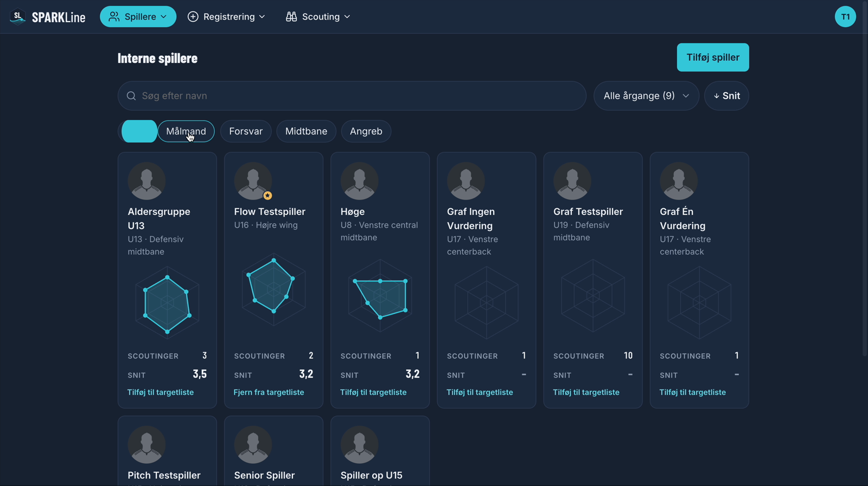Open Flow Testspiller name
This screenshot has height=486, width=868.
(x=270, y=212)
